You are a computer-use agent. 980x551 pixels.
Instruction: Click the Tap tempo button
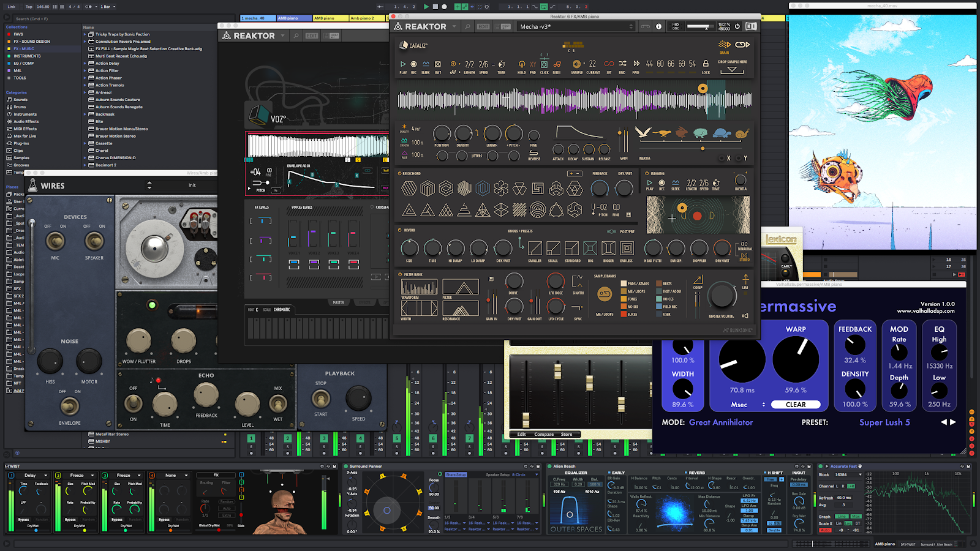(29, 7)
